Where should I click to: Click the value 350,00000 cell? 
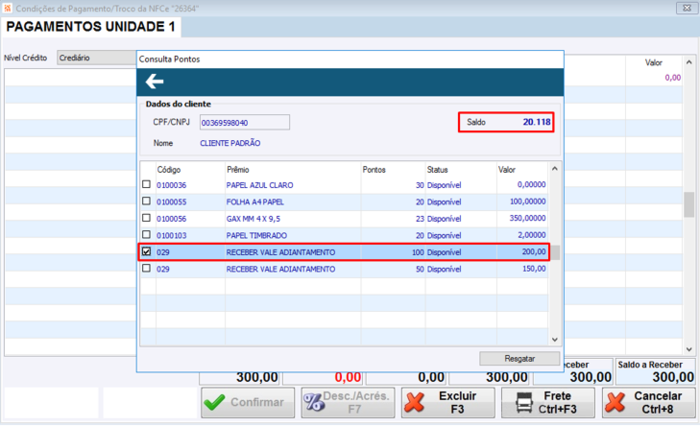click(528, 218)
